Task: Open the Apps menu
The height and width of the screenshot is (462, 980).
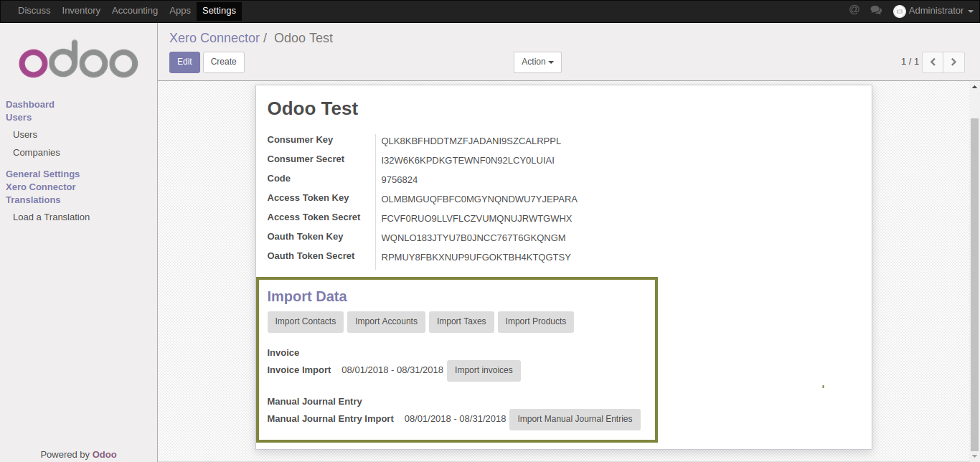Action: [x=180, y=11]
